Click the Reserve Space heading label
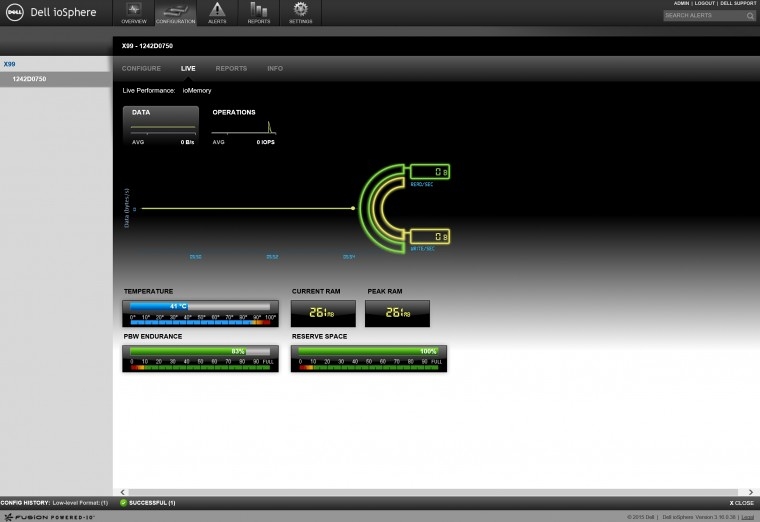The height and width of the screenshot is (522, 760). (319, 336)
